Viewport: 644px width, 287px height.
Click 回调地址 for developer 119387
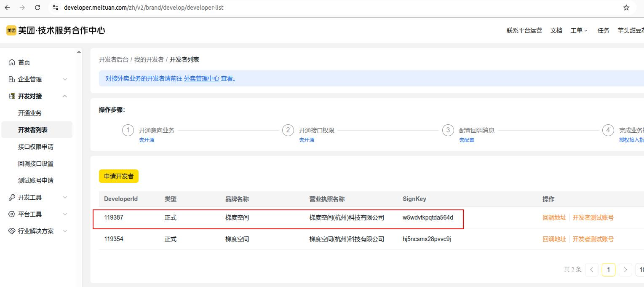pyautogui.click(x=554, y=217)
